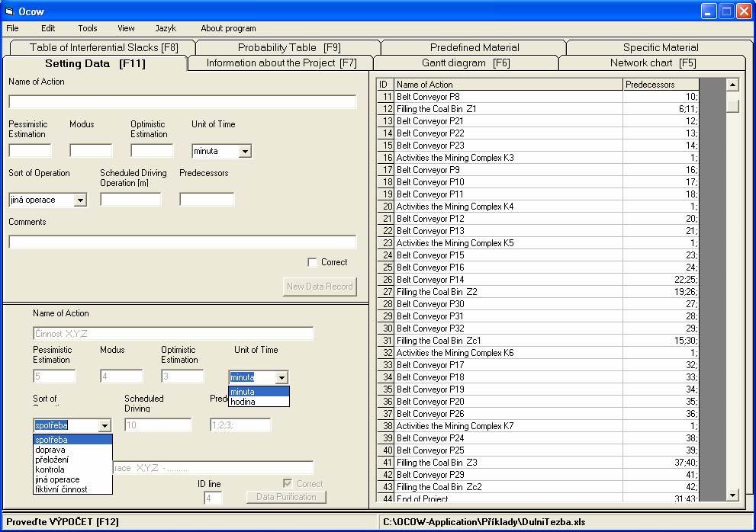This screenshot has height=532, width=756.
Task: Expand the jiná operace Sort of Operation dropdown
Action: tap(80, 200)
